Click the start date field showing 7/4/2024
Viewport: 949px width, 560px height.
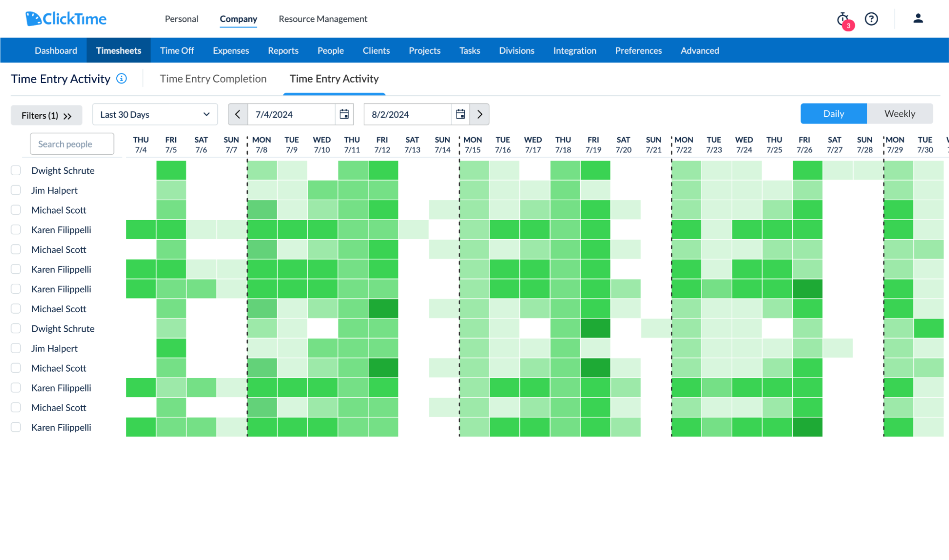click(x=291, y=114)
